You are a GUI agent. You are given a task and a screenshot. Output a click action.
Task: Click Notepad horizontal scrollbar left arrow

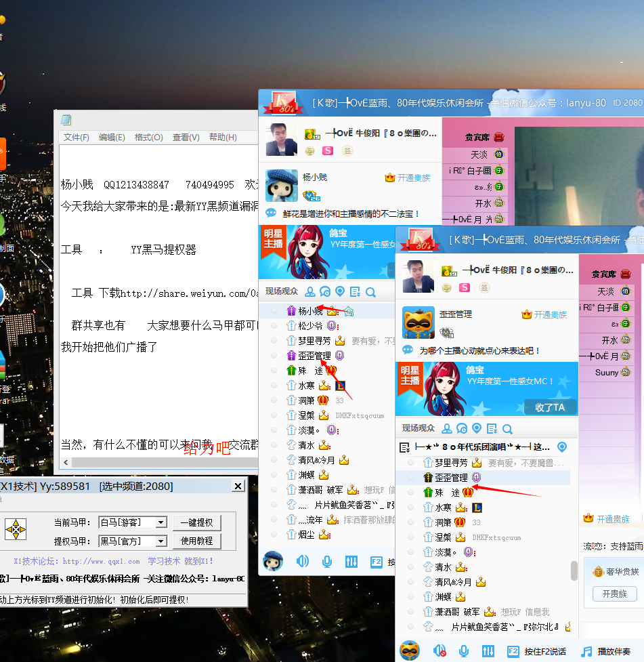[x=66, y=462]
